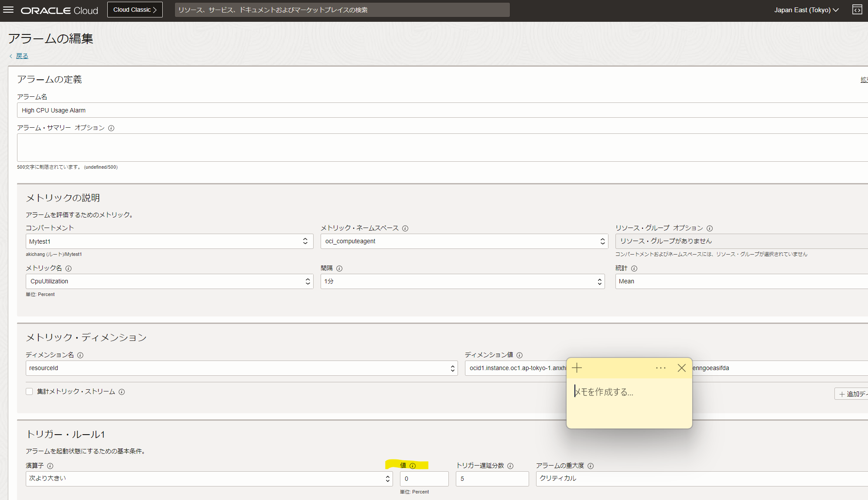Close the yellow sticky note
868x500 pixels.
click(681, 368)
